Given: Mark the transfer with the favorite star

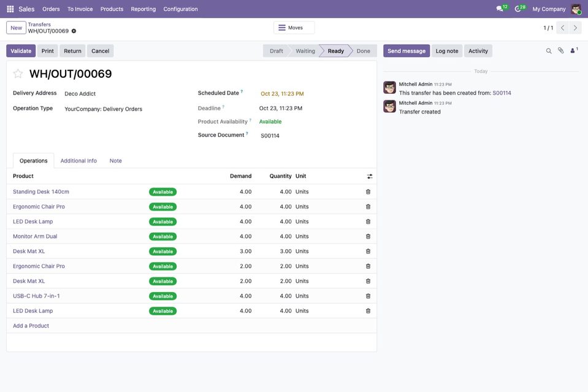Looking at the screenshot, I should coord(18,74).
